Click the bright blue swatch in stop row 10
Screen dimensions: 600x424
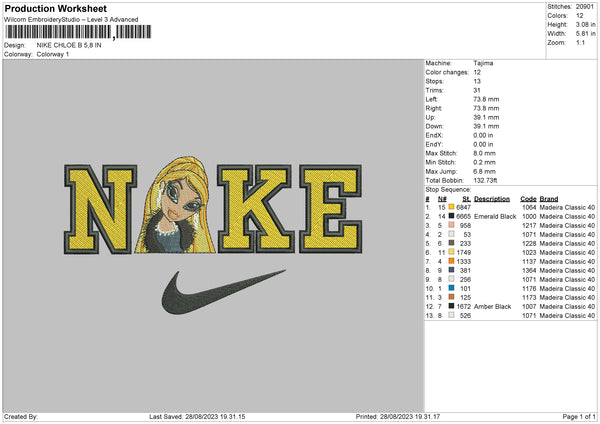click(x=452, y=288)
